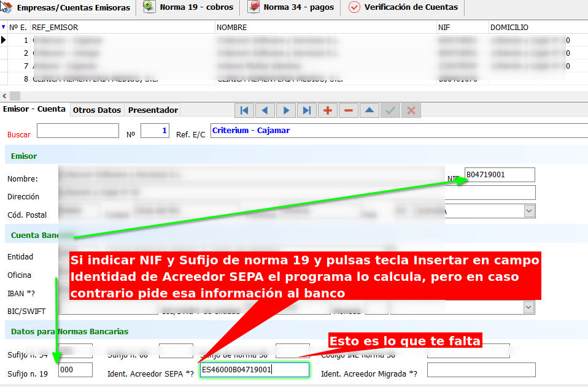Open the Norma 19 - cobros tab
The width and height of the screenshot is (588, 387).
[188, 7]
